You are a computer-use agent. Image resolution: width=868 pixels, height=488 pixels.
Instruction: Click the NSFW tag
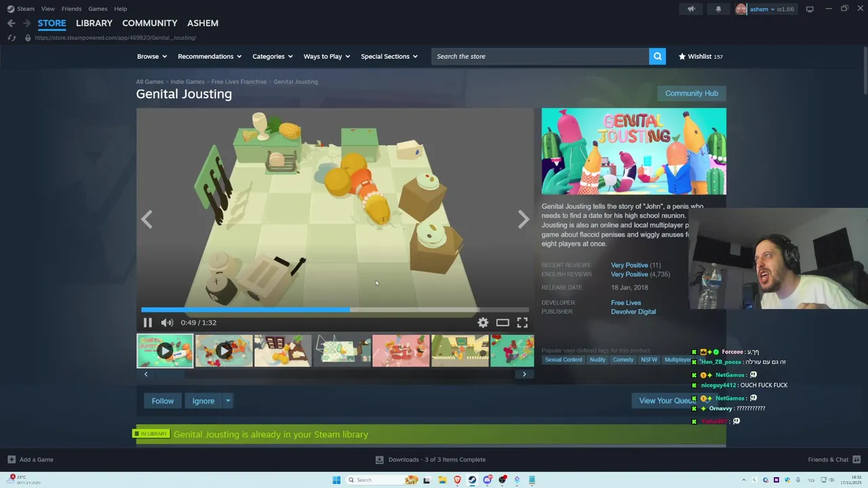coord(649,360)
